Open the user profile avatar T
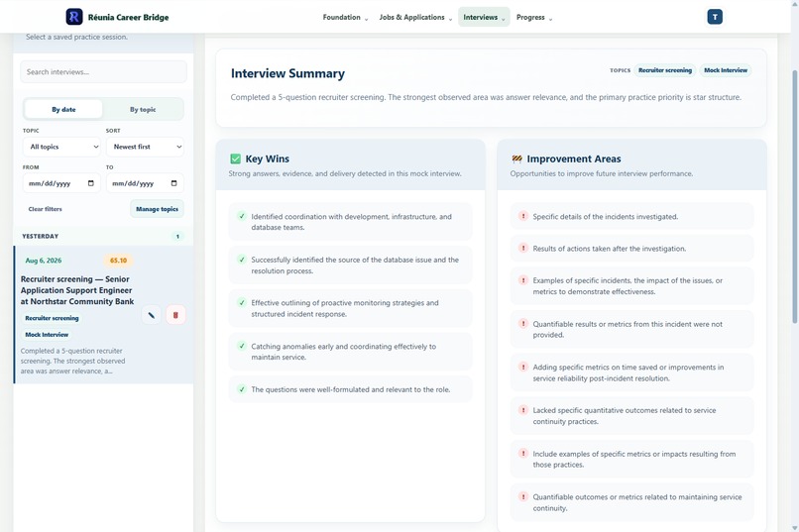799x532 pixels. 715,17
